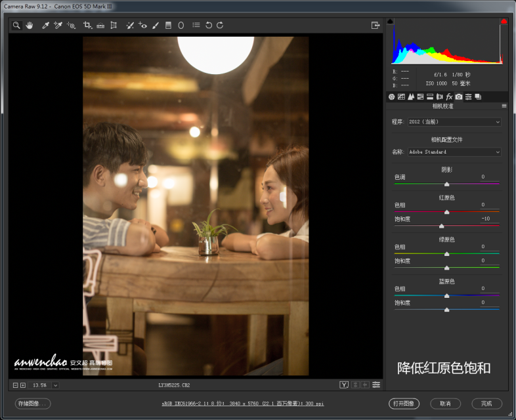Open the Effects fx panel tab
This screenshot has width=516, height=420.
pos(449,96)
